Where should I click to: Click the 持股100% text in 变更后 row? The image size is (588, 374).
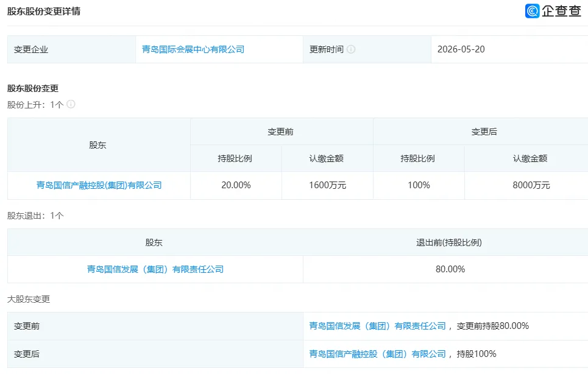[476, 354]
